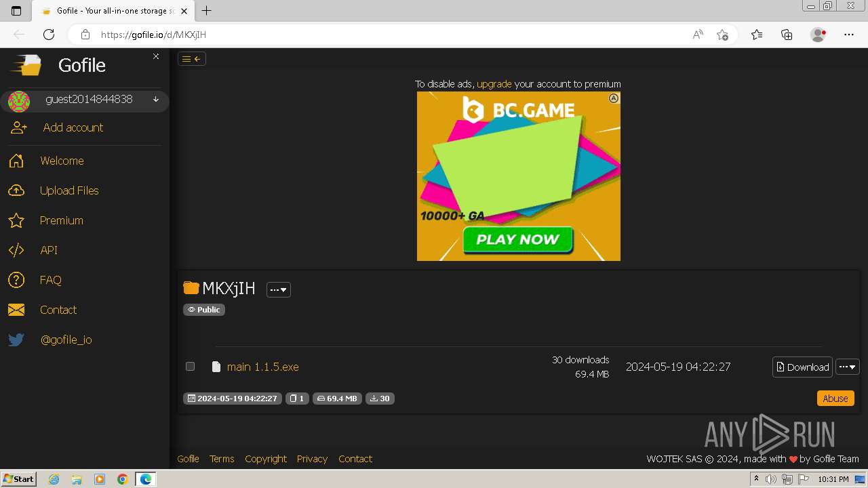Click the 69.4 MB size badge
The height and width of the screenshot is (488, 868).
(x=336, y=399)
